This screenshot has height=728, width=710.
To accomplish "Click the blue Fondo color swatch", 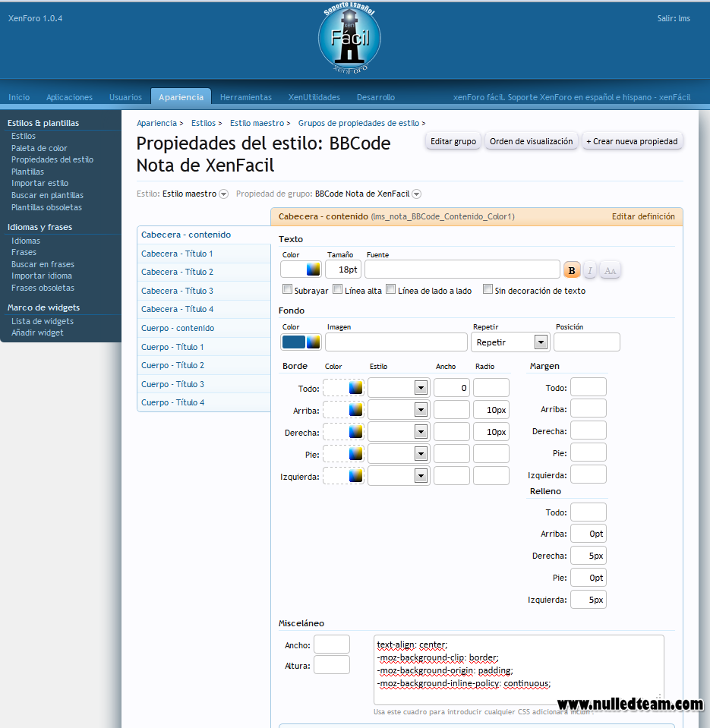I will (293, 342).
